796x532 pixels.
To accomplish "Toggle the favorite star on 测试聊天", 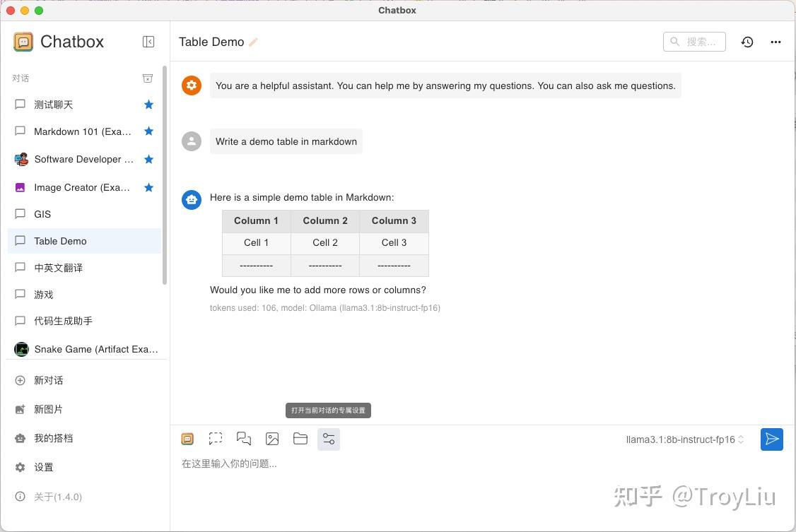I will pyautogui.click(x=148, y=104).
